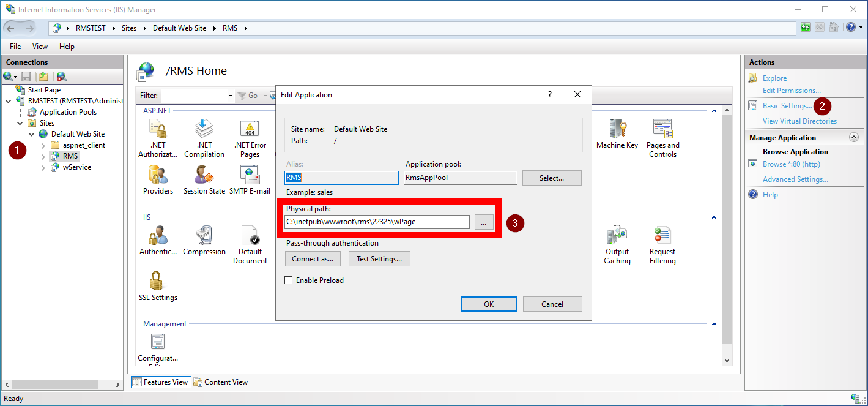
Task: Expand the RMS tree node
Action: coord(43,156)
